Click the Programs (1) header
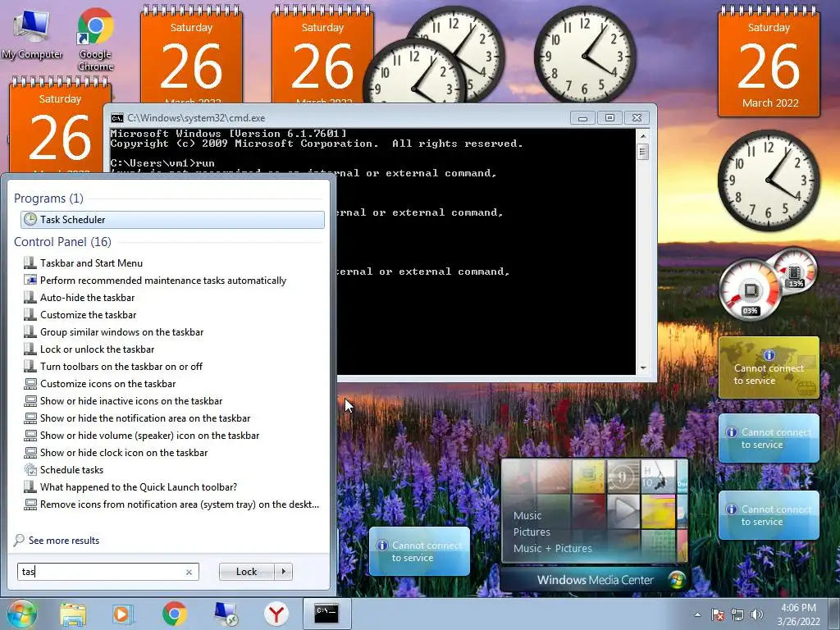The width and height of the screenshot is (840, 630). click(x=48, y=199)
